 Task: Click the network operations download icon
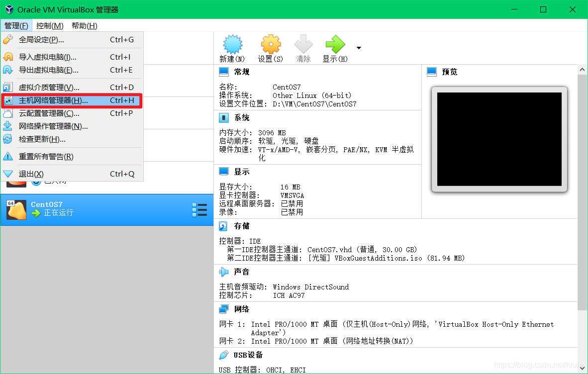coord(8,126)
